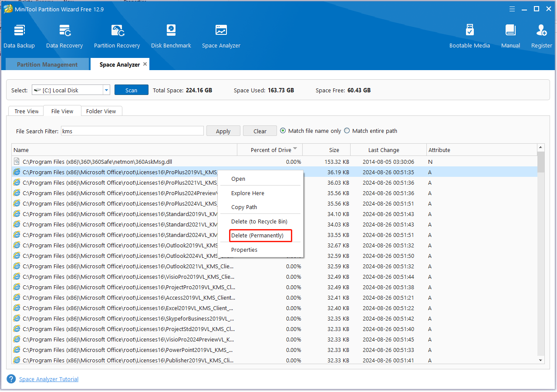Image resolution: width=557 pixels, height=392 pixels.
Task: Select Match file name only option
Action: tap(283, 131)
